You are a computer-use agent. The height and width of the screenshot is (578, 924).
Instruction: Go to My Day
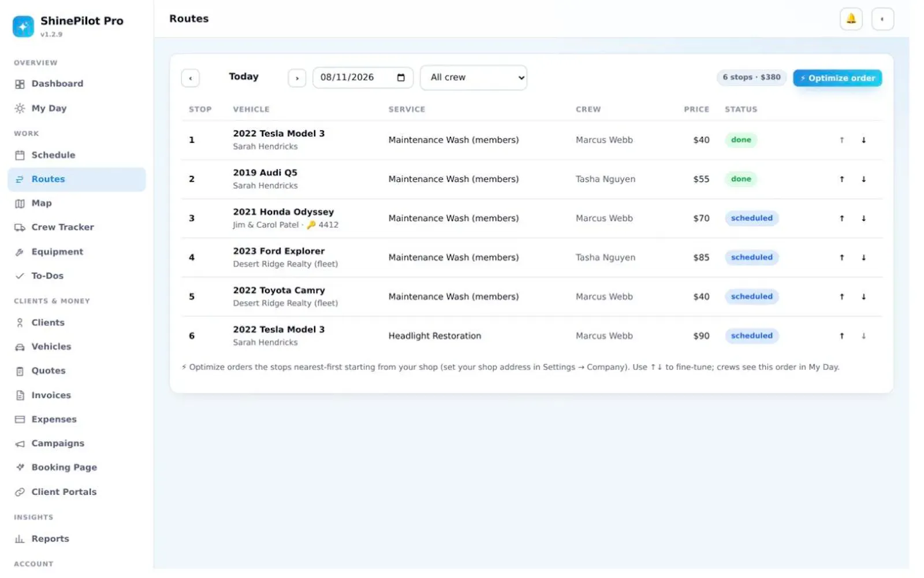[76, 108]
